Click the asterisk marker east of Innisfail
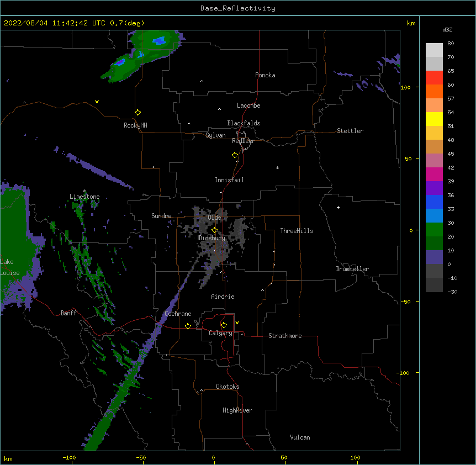Image resolution: width=476 pixels, height=465 pixels. tap(277, 168)
